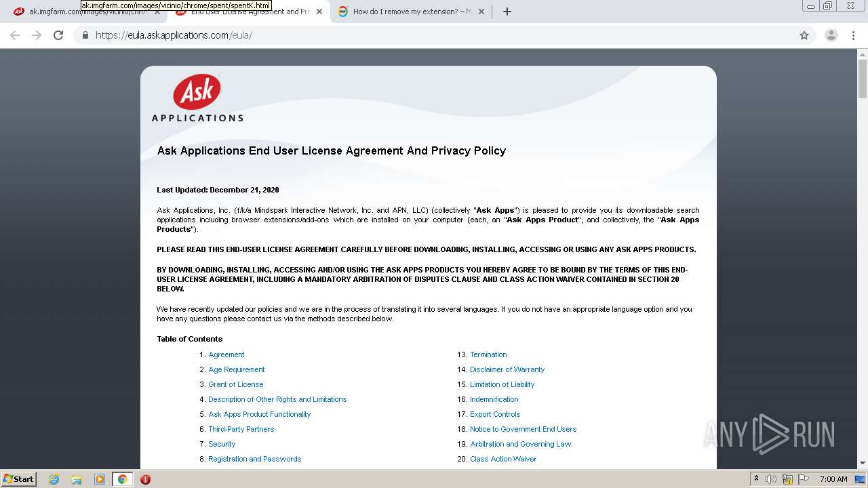Jump to the Security section

click(222, 444)
